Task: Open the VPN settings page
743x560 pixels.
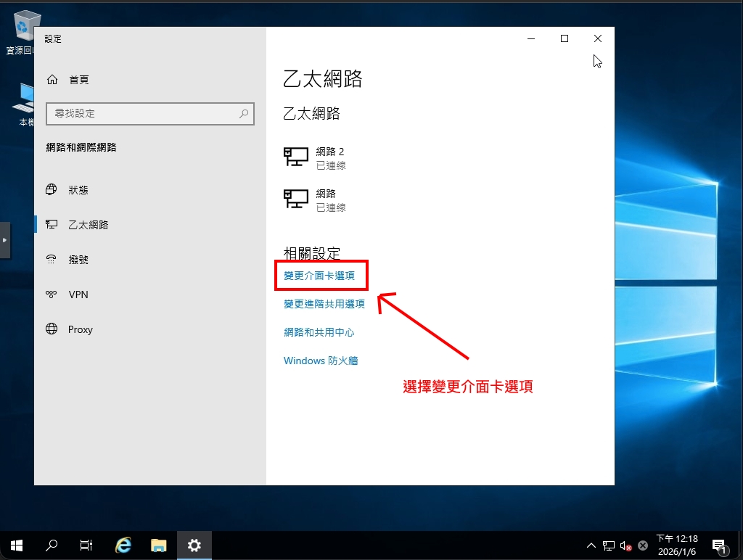Action: pyautogui.click(x=78, y=295)
